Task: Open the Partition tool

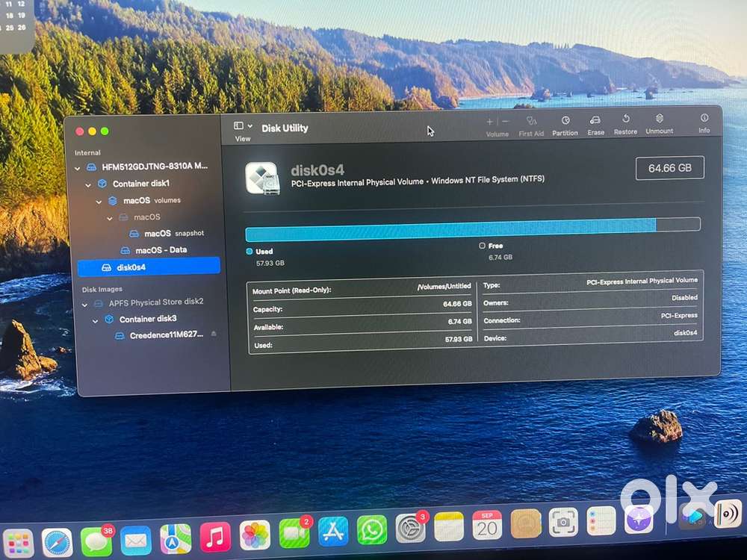Action: 565,120
